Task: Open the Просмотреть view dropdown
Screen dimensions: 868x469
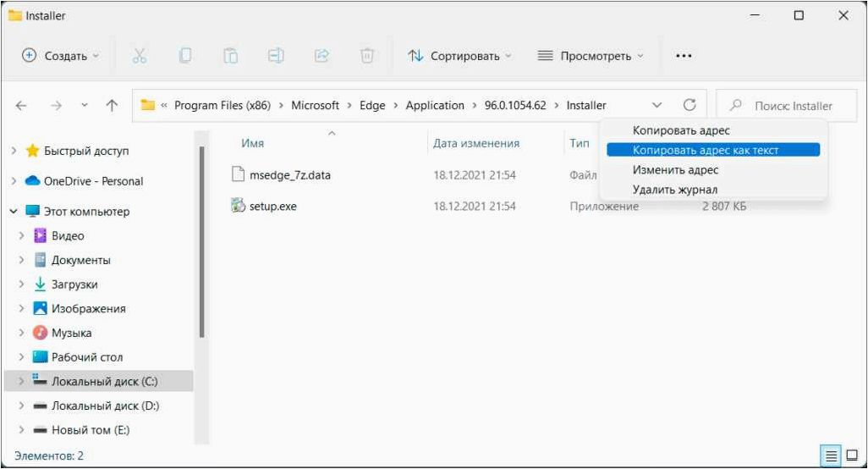Action: pos(591,55)
